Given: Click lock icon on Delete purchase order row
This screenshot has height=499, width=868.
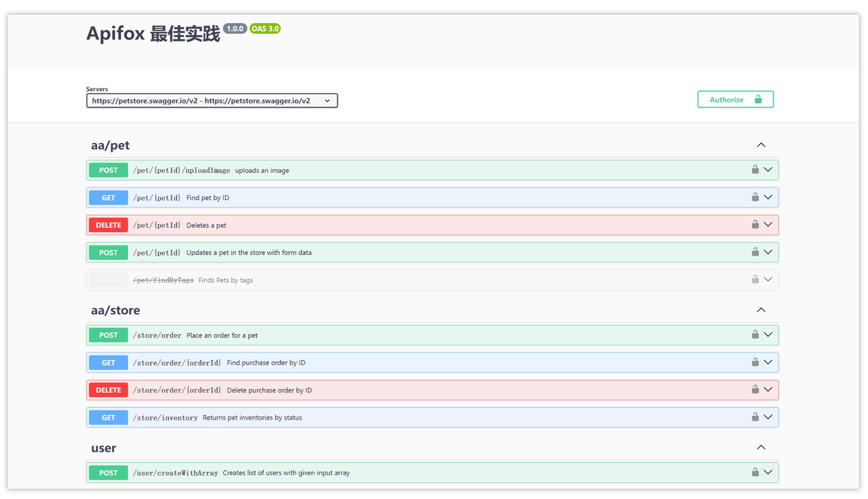Looking at the screenshot, I should (x=755, y=389).
